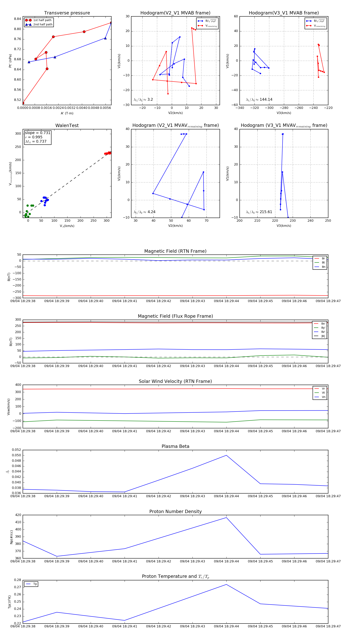This screenshot has height=644, width=351.
Task: Click the 'Hodogram(V3_V1 MVAB frame)' title
Action: click(x=284, y=13)
